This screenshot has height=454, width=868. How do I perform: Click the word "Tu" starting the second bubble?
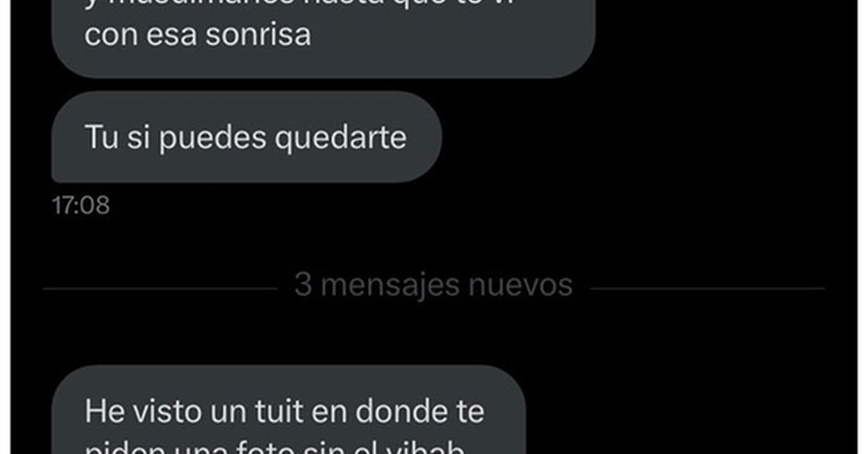(102, 137)
